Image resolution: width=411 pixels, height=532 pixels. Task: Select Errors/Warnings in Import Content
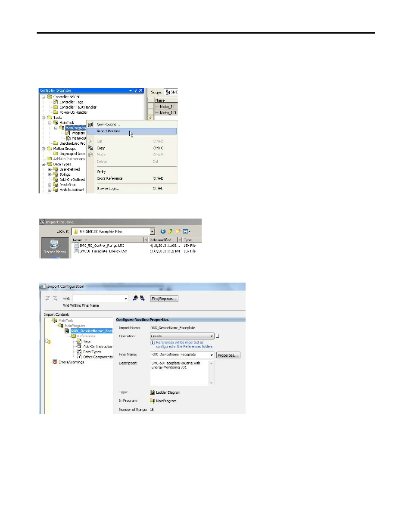pos(72,362)
